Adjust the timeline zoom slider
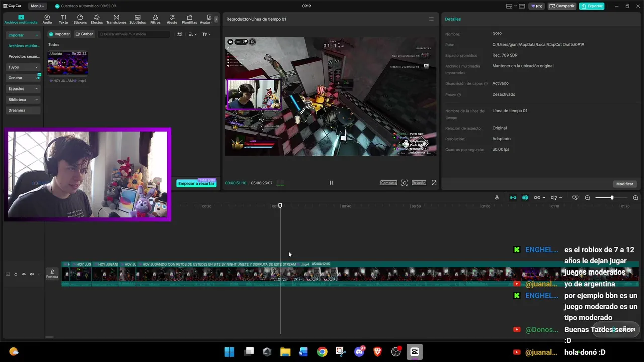The height and width of the screenshot is (362, 644). click(x=612, y=198)
